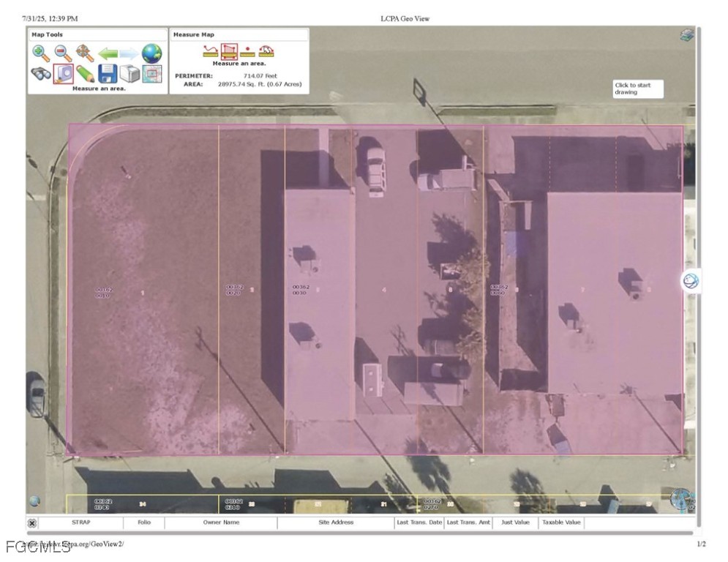Viewport: 728px width, 562px height.
Task: Choose the measure distance line option
Action: click(211, 51)
